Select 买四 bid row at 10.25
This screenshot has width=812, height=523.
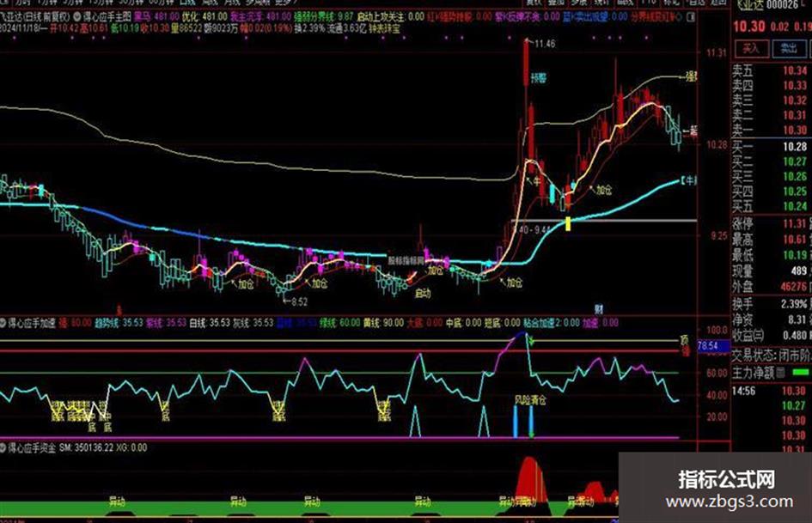click(771, 192)
